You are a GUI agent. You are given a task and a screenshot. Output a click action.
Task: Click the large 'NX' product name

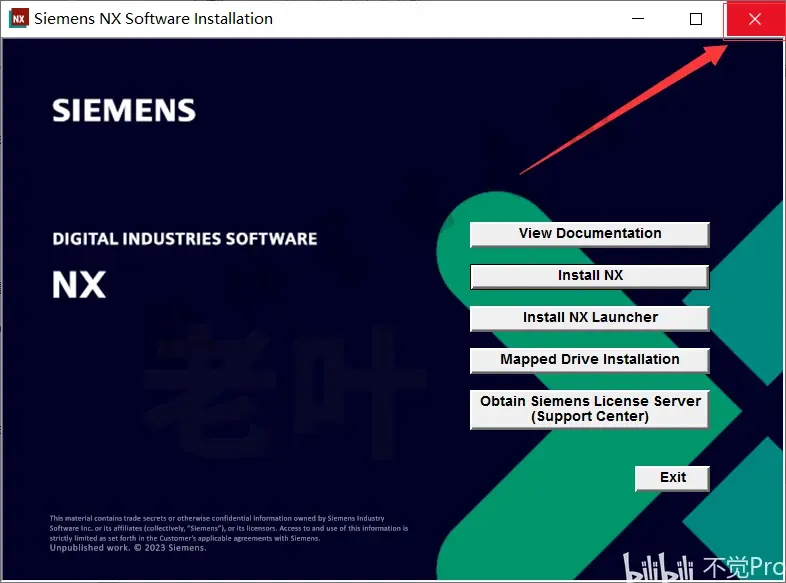79,285
